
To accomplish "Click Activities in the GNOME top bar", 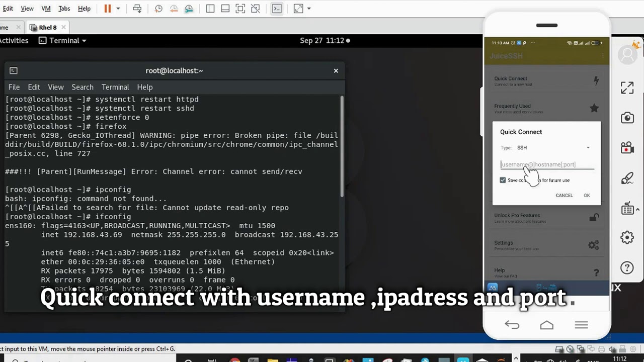I will coord(14,40).
